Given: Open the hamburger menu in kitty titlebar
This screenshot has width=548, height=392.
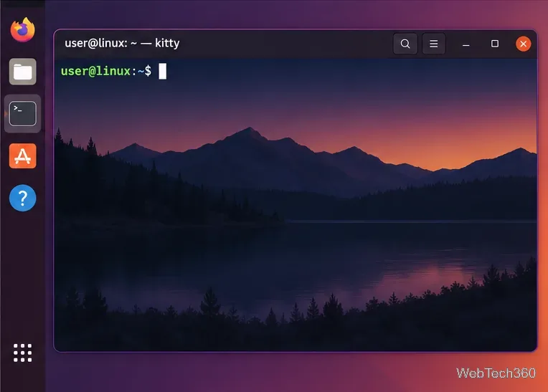Looking at the screenshot, I should (x=434, y=44).
